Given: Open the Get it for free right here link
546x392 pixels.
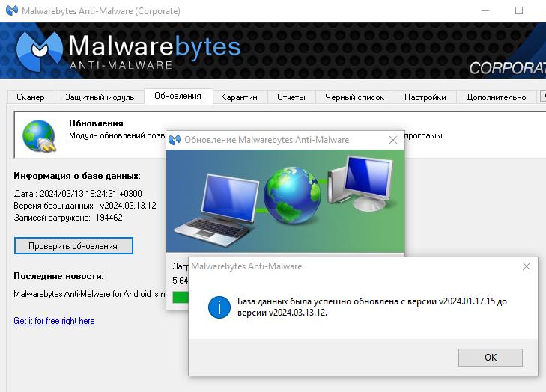Looking at the screenshot, I should pyautogui.click(x=54, y=321).
